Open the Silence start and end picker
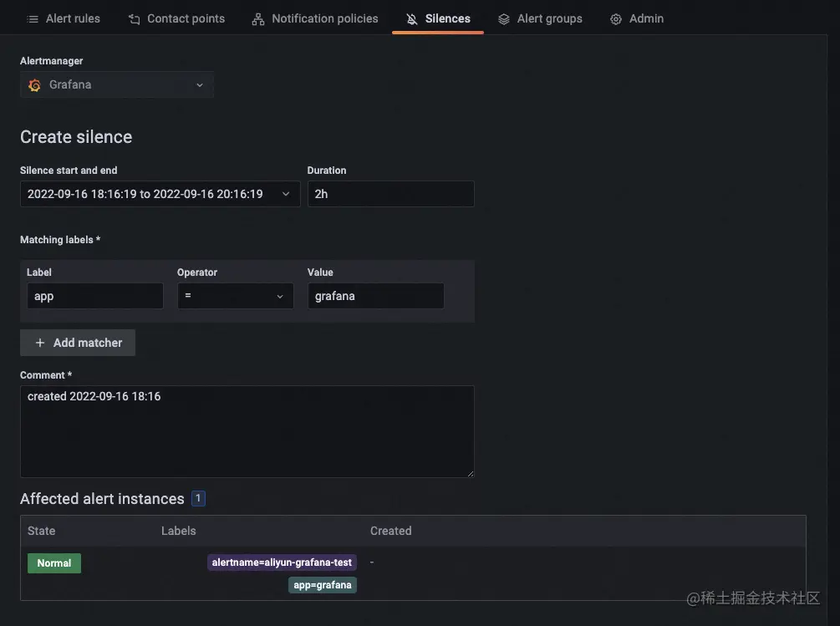840x626 pixels. click(x=160, y=194)
